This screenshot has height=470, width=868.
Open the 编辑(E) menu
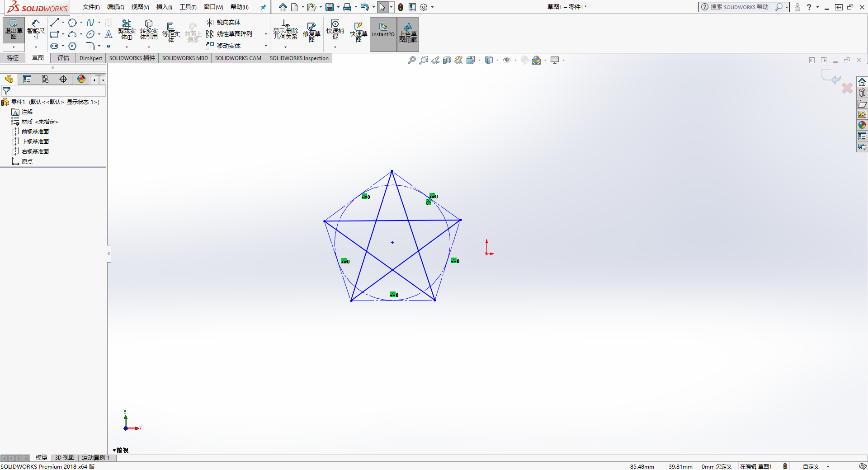(115, 7)
